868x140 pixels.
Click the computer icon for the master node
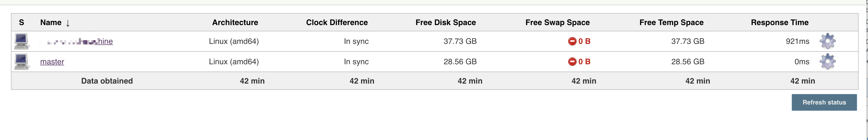(x=22, y=62)
